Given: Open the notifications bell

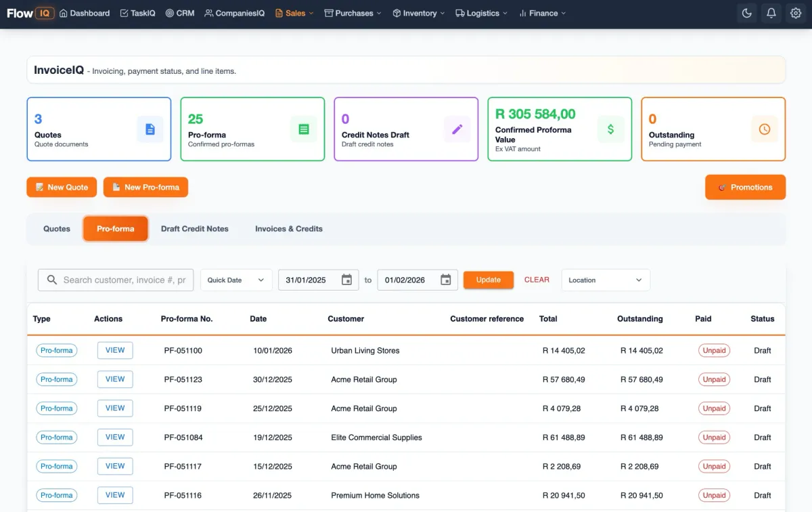Looking at the screenshot, I should (771, 14).
